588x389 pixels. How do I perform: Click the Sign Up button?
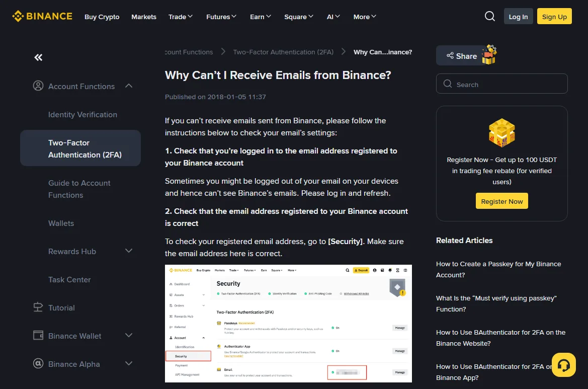click(554, 16)
